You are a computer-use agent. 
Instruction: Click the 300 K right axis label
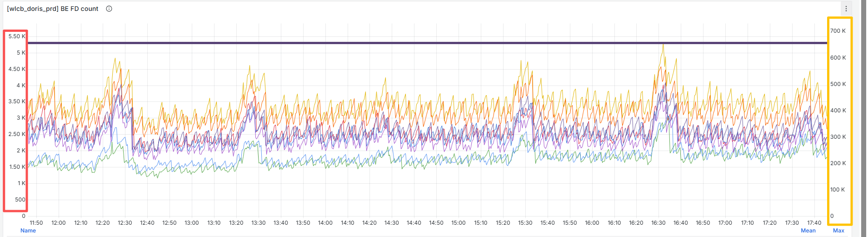pyautogui.click(x=838, y=137)
